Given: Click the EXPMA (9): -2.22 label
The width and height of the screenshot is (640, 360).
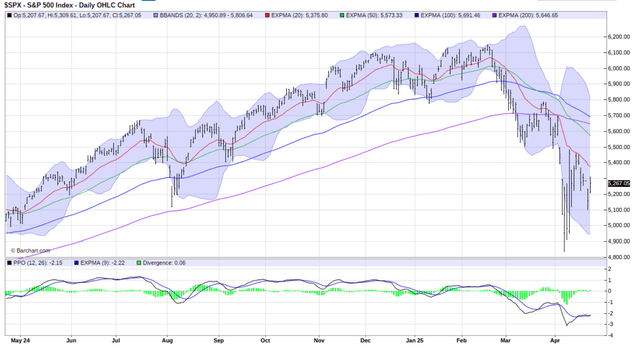Looking at the screenshot, I should click(102, 263).
